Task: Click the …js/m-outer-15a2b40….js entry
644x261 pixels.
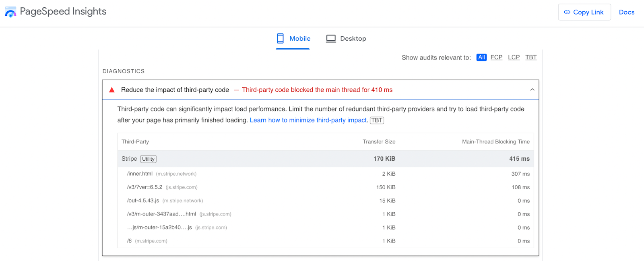Action: pyautogui.click(x=177, y=227)
